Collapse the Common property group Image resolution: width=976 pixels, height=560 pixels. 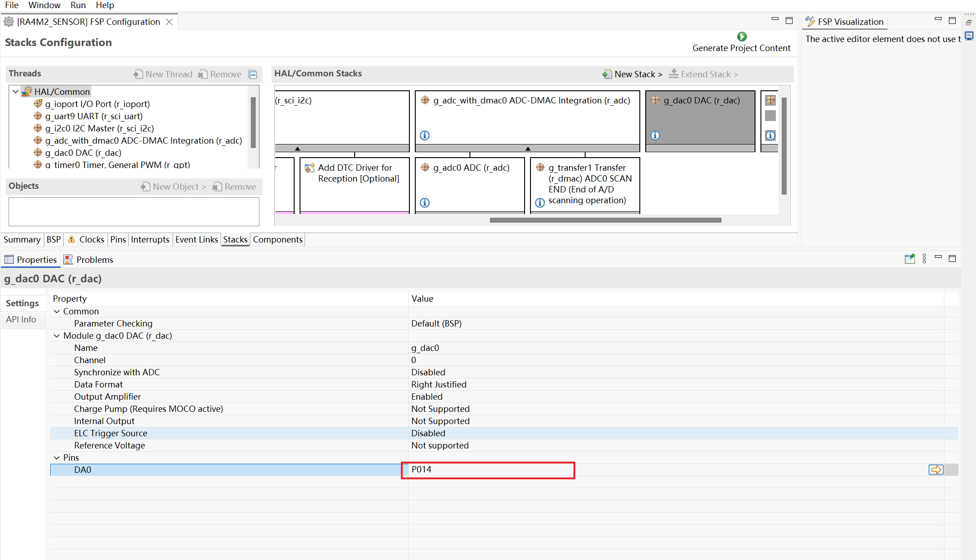tap(57, 311)
